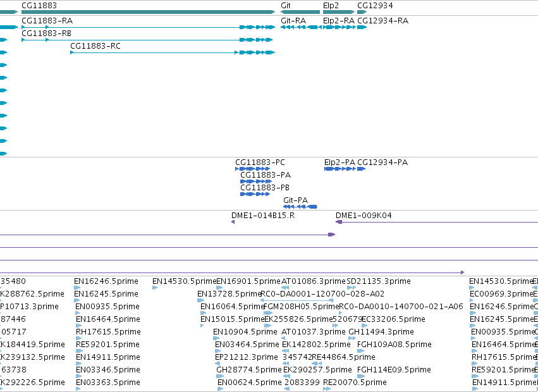Select the CG11883 gene label
The width and height of the screenshot is (538, 392).
click(39, 6)
